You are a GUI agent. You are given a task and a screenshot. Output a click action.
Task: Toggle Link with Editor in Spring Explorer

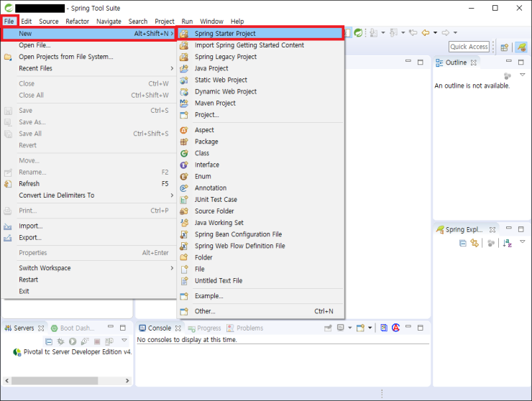[474, 244]
